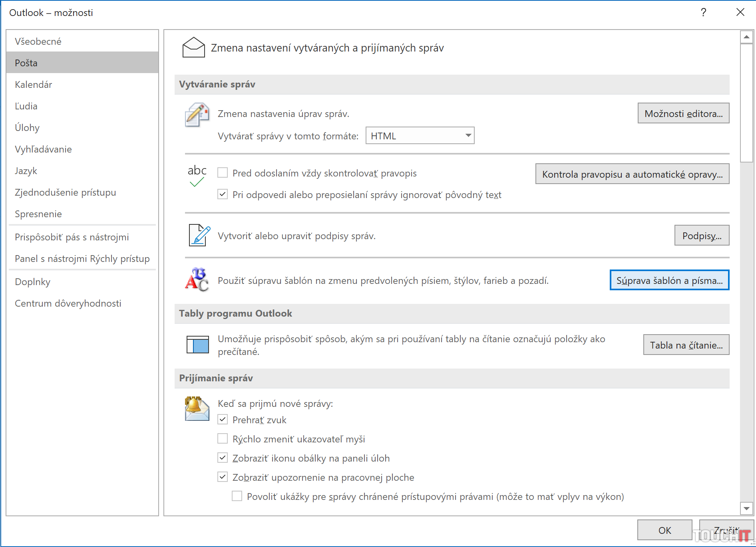Click the abc spell check icon
Screen dimensions: 756x547
tap(197, 176)
